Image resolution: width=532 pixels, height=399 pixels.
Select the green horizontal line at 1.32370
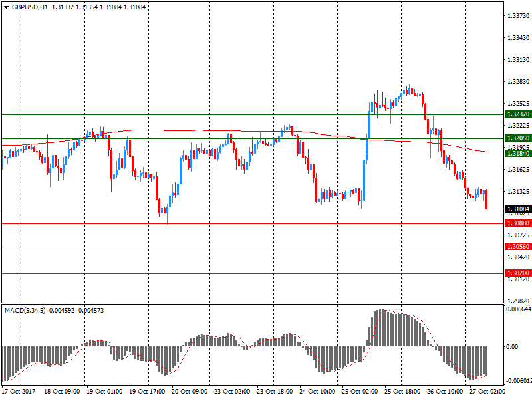(x=253, y=114)
